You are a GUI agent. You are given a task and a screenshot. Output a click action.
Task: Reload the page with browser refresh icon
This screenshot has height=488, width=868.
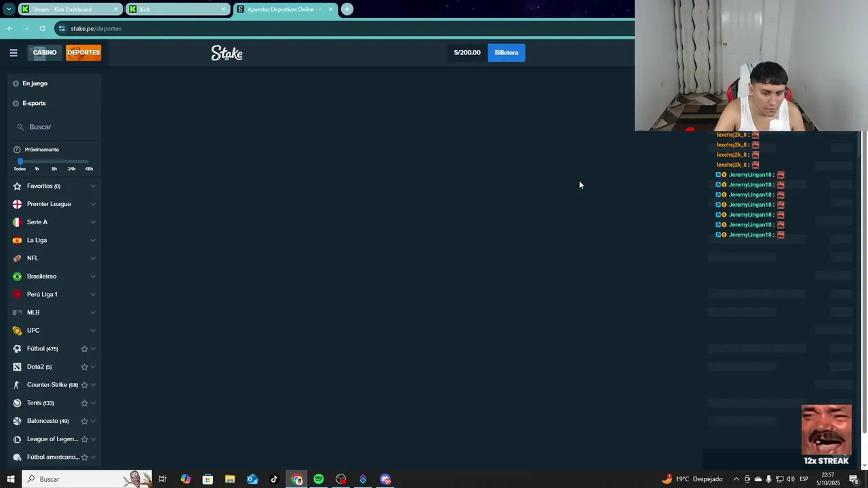pyautogui.click(x=42, y=28)
